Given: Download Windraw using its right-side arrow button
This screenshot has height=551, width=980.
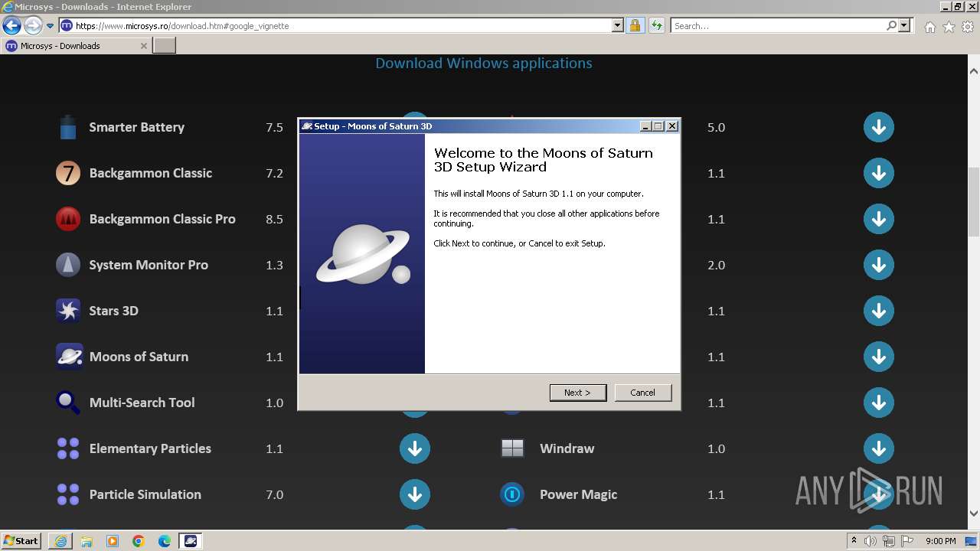Looking at the screenshot, I should (879, 448).
